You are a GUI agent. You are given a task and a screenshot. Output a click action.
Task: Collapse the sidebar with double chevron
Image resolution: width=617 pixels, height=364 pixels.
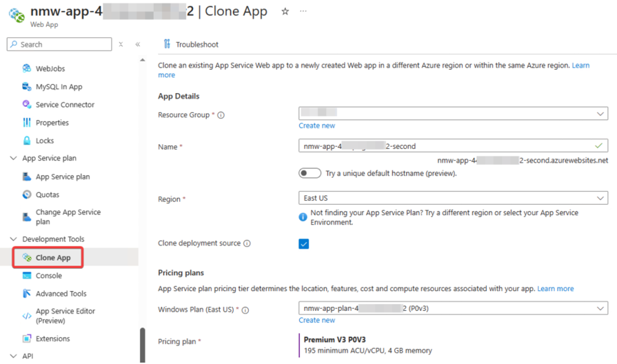138,45
